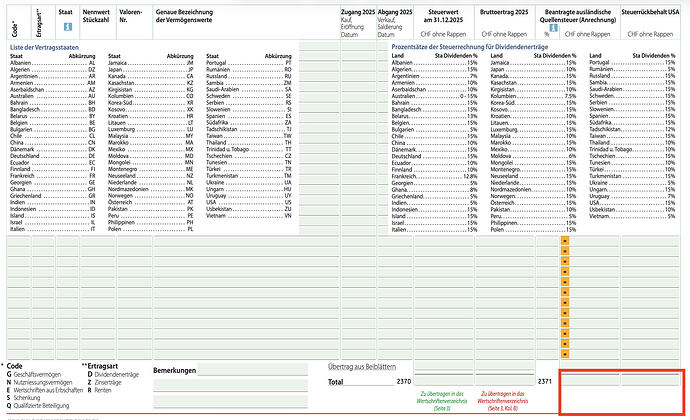This screenshot has height=420, width=690.
Task: Open info icon under Beantragte ausländische Quellensteuer
Action: coord(554,28)
